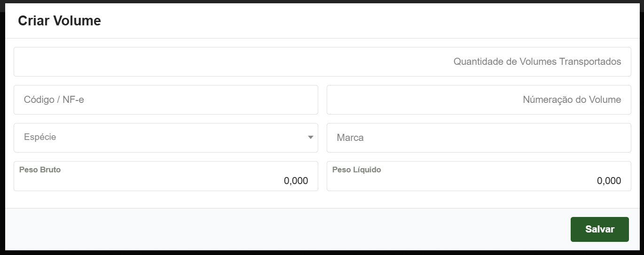644x255 pixels.
Task: Click the Código / NF-e placeholder text
Action: 54,100
